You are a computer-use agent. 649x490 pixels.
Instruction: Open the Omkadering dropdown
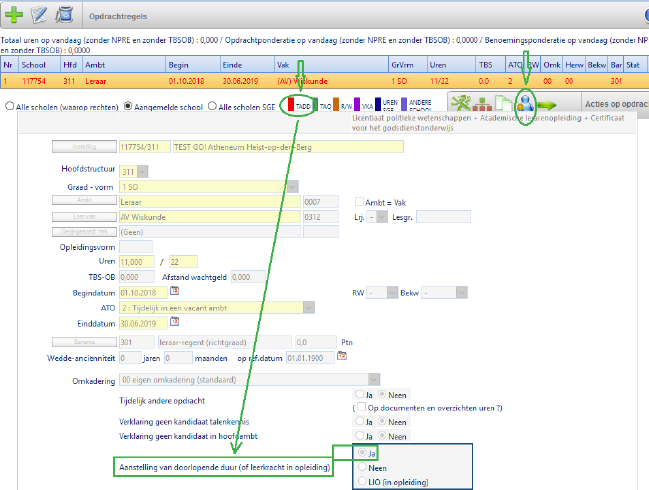[374, 379]
